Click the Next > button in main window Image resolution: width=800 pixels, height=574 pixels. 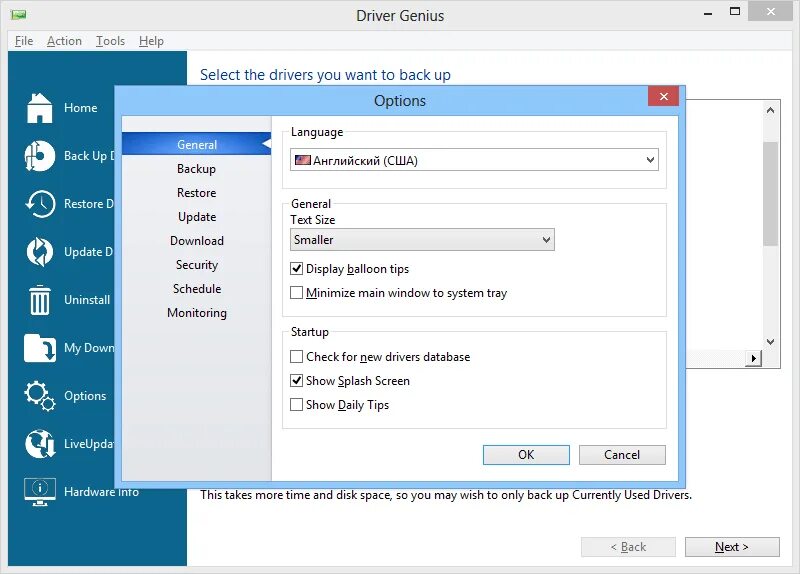(732, 547)
